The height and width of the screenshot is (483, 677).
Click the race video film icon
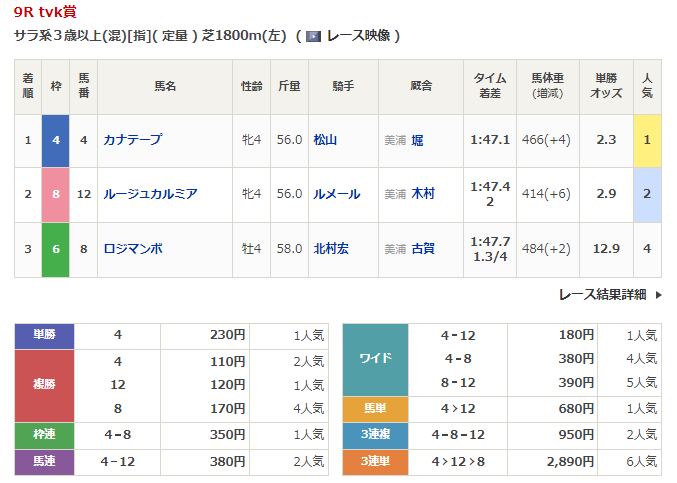(313, 36)
